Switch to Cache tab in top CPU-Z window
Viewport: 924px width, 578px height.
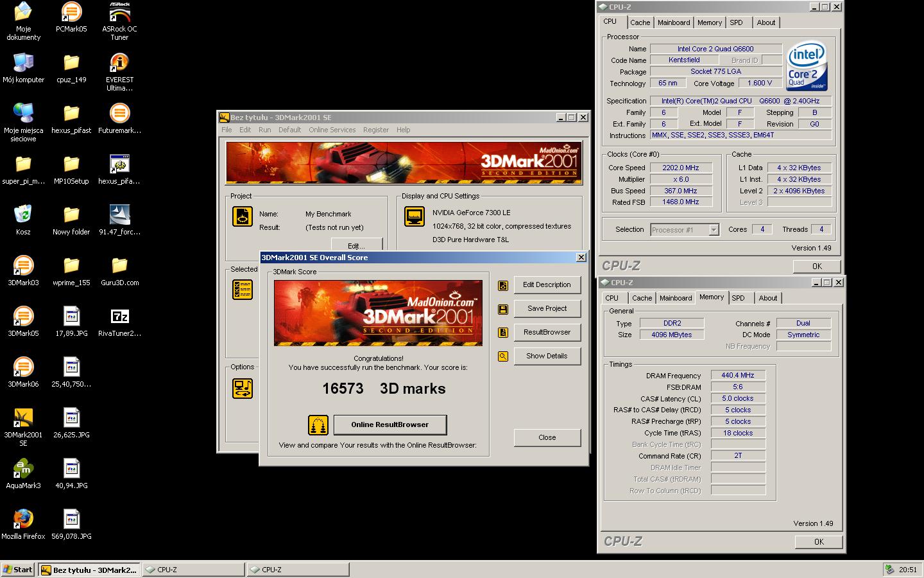pyautogui.click(x=640, y=22)
